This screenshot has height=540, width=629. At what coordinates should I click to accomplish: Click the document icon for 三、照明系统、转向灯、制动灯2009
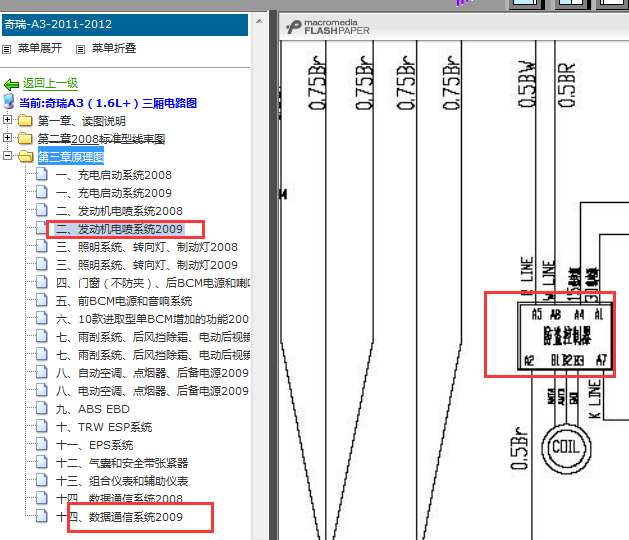tap(42, 264)
